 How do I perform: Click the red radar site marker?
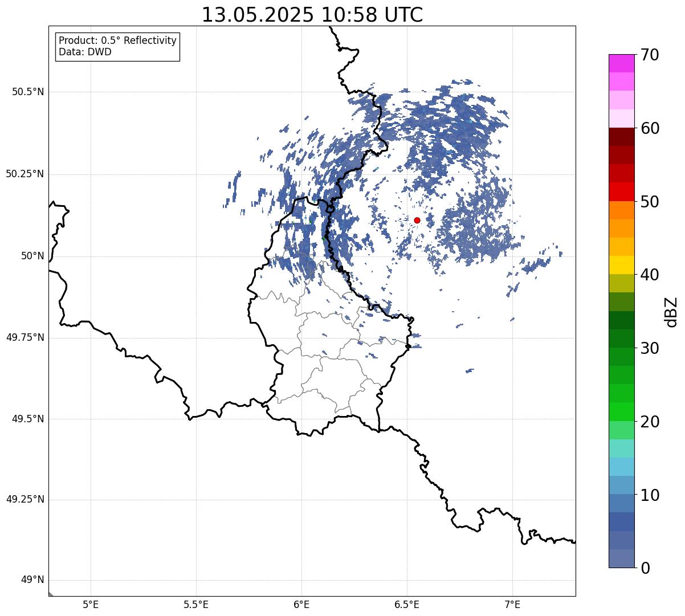point(417,220)
